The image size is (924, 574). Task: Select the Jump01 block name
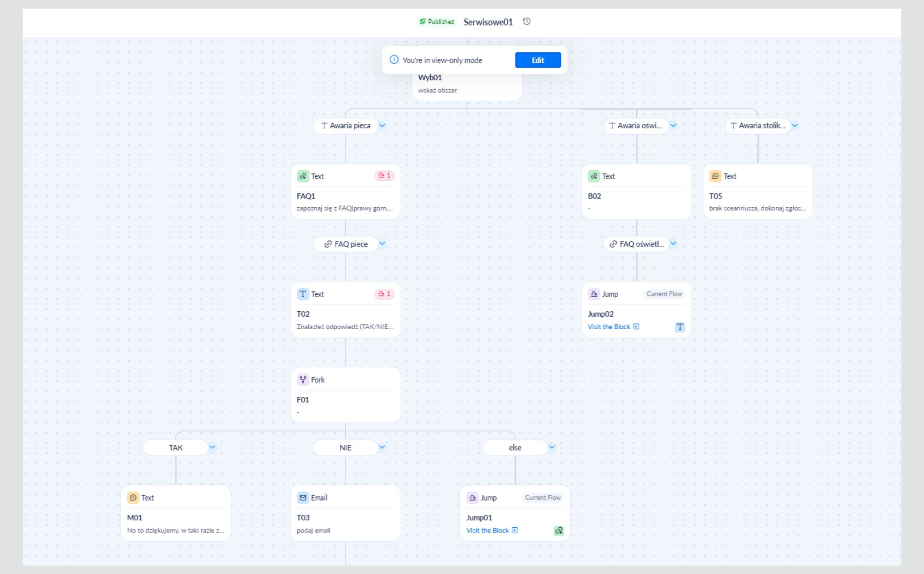(x=479, y=518)
